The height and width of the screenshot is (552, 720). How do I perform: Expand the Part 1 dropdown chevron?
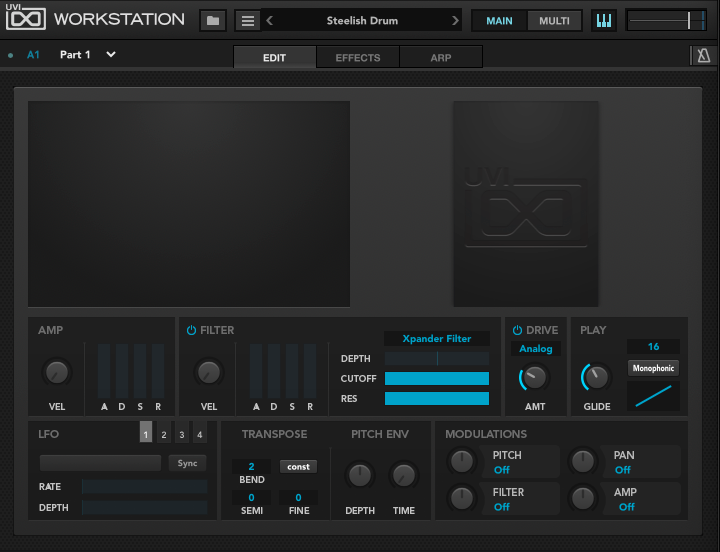pyautogui.click(x=111, y=54)
